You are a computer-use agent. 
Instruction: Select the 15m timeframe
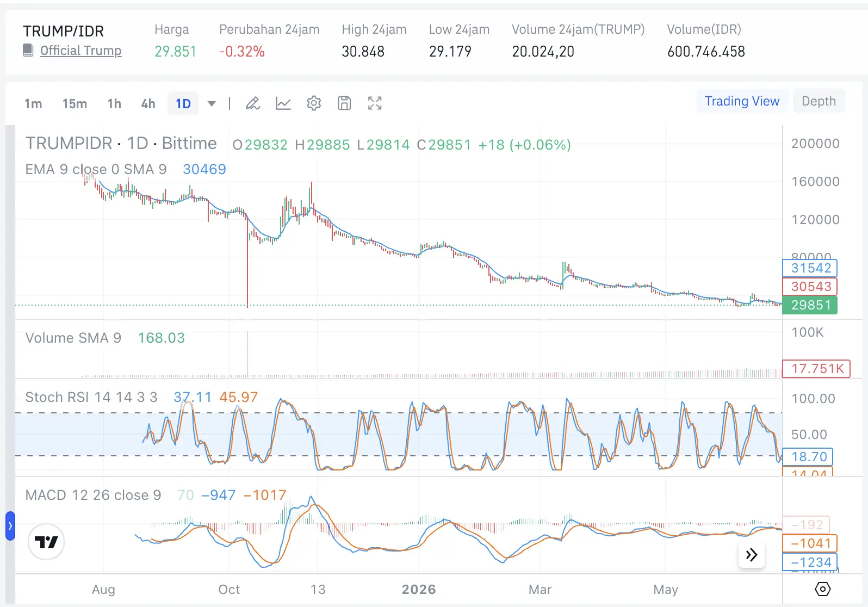(75, 103)
